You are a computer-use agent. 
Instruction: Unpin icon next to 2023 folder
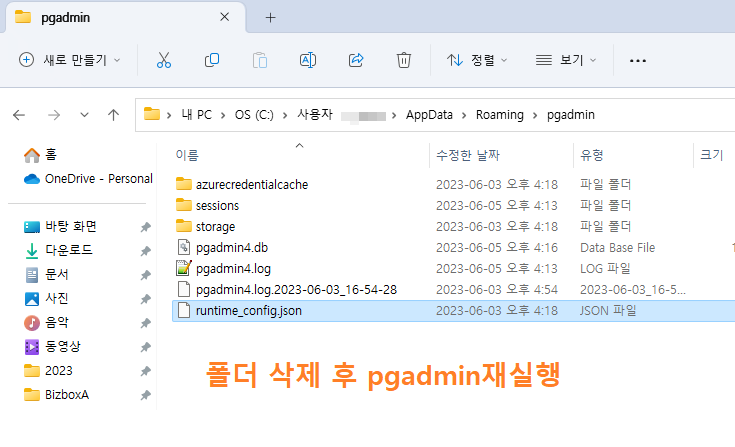(x=146, y=372)
